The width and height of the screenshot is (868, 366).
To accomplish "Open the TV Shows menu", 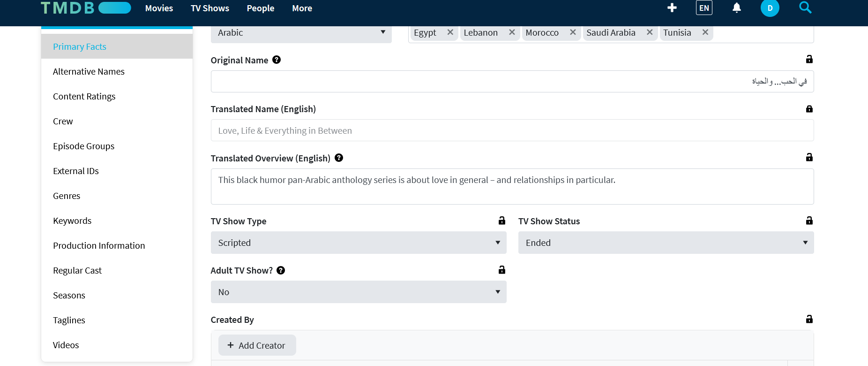I will point(210,8).
